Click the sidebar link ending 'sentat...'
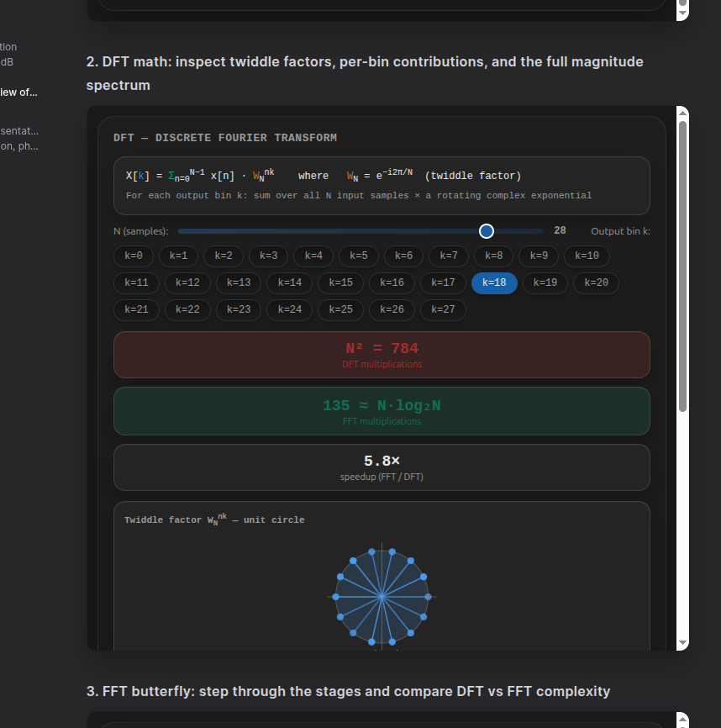 (19, 131)
